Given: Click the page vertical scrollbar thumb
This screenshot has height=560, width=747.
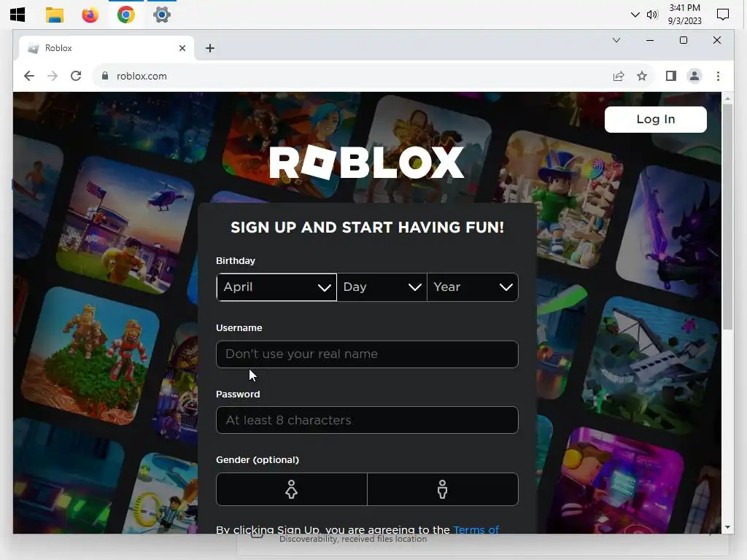Looking at the screenshot, I should (x=727, y=217).
